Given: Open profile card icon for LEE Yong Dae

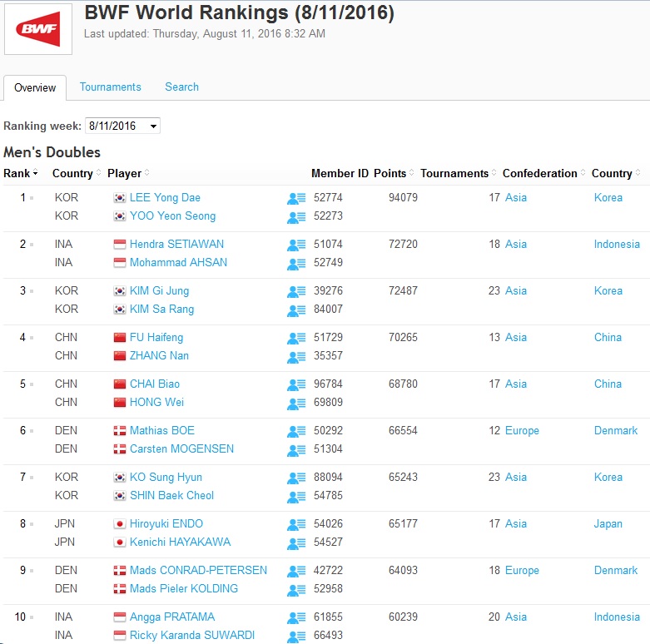Looking at the screenshot, I should pyautogui.click(x=296, y=198).
